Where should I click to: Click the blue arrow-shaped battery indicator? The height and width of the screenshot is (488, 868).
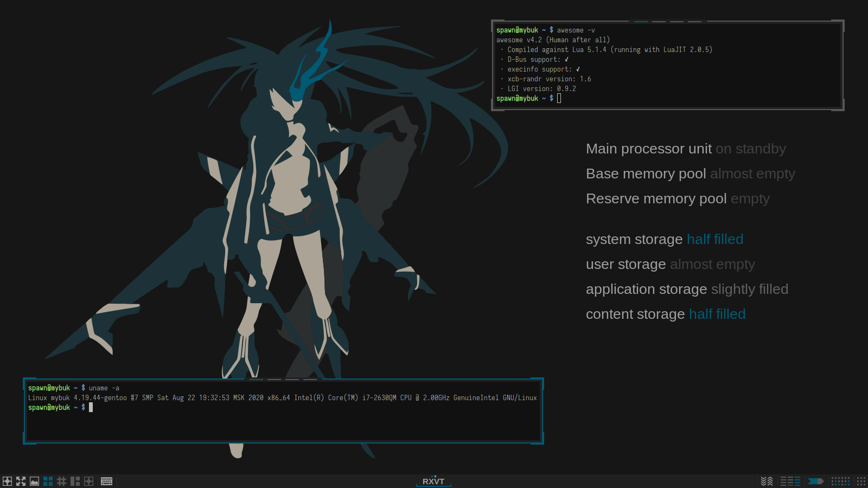[815, 481]
